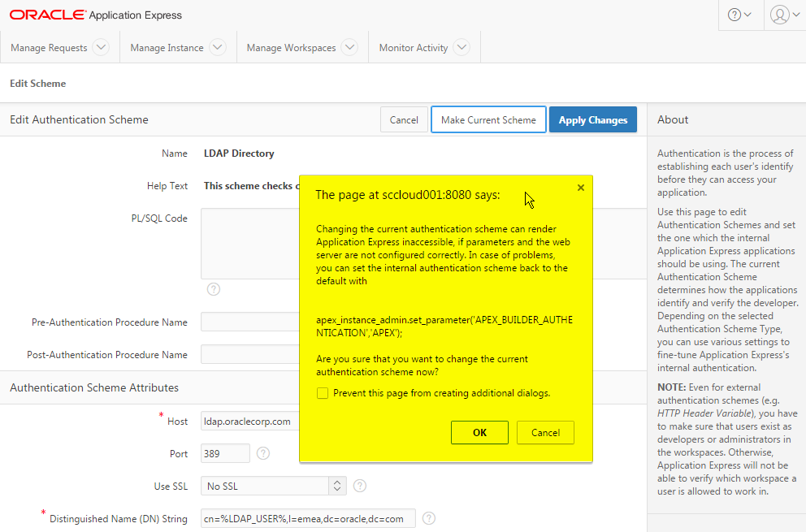
Task: Click the Apply Changes button
Action: tap(592, 120)
